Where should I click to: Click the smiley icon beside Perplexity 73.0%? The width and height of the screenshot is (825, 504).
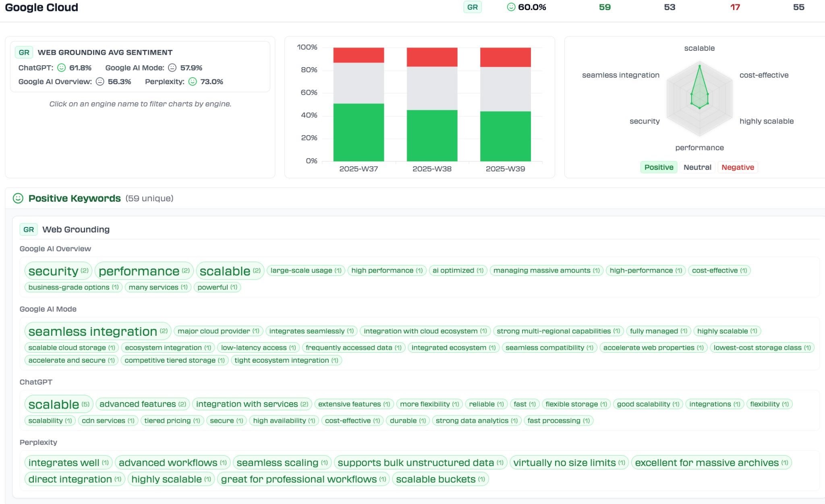193,81
